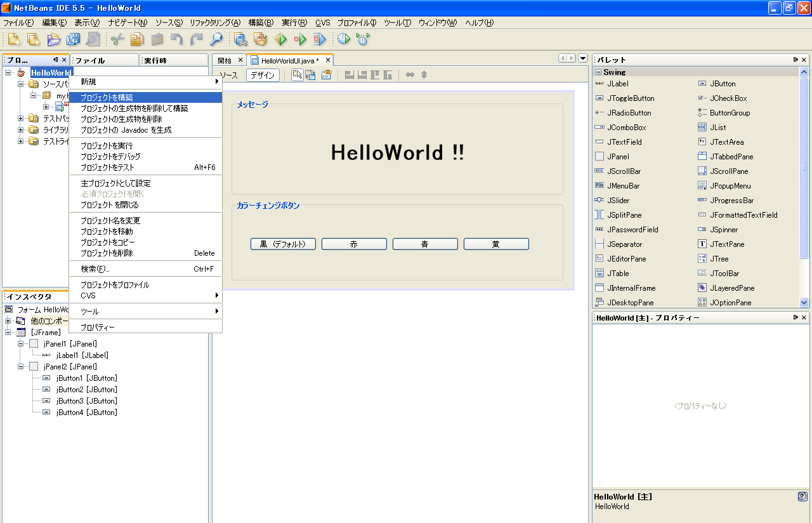
Task: Collapse the Swing palette category
Action: pos(598,72)
